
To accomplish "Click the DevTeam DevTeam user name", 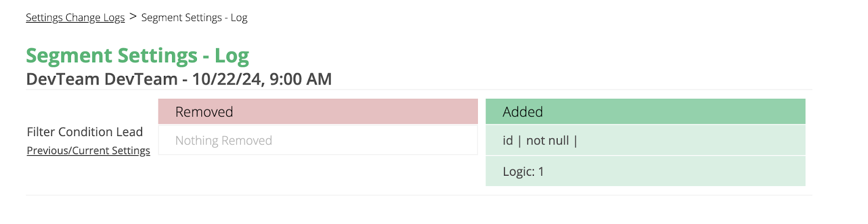I will coord(101,79).
